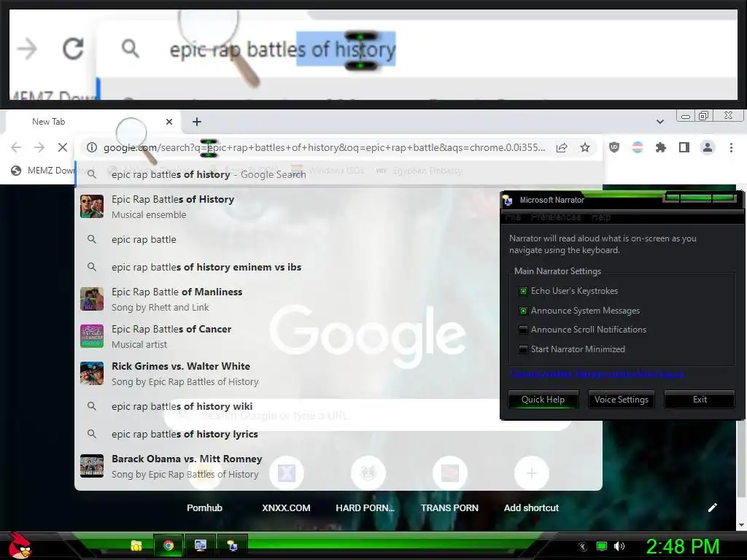Open the Add shortcut plus circle

pyautogui.click(x=531, y=473)
